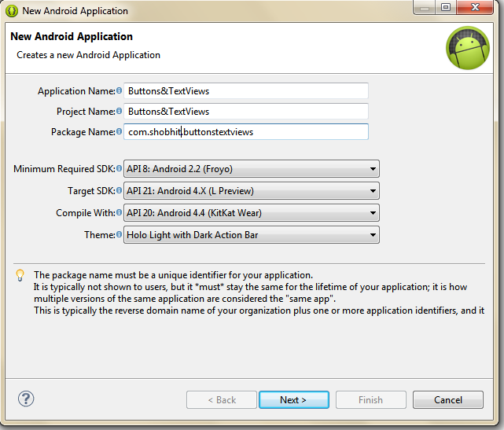Viewport: 504px width, 430px height.
Task: Click the Eclipse icon in title bar
Action: pyautogui.click(x=12, y=11)
